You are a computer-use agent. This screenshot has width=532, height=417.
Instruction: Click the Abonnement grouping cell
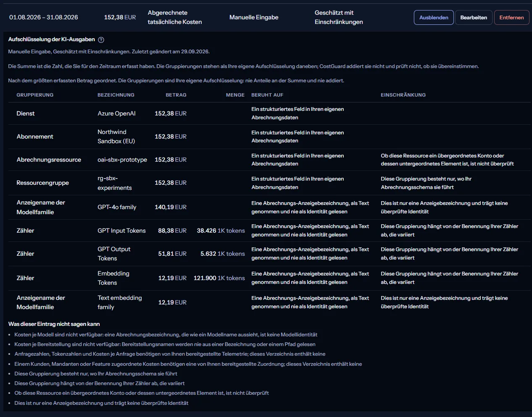[x=35, y=136]
